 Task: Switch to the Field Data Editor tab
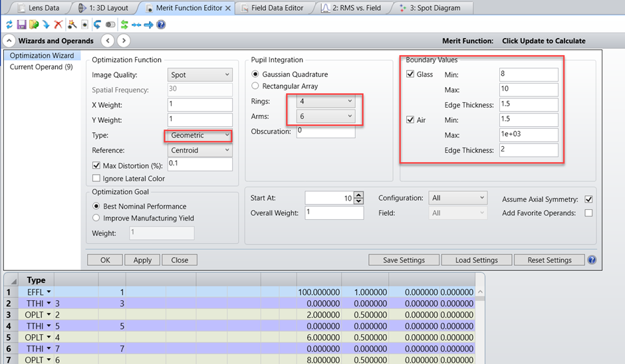click(x=277, y=8)
